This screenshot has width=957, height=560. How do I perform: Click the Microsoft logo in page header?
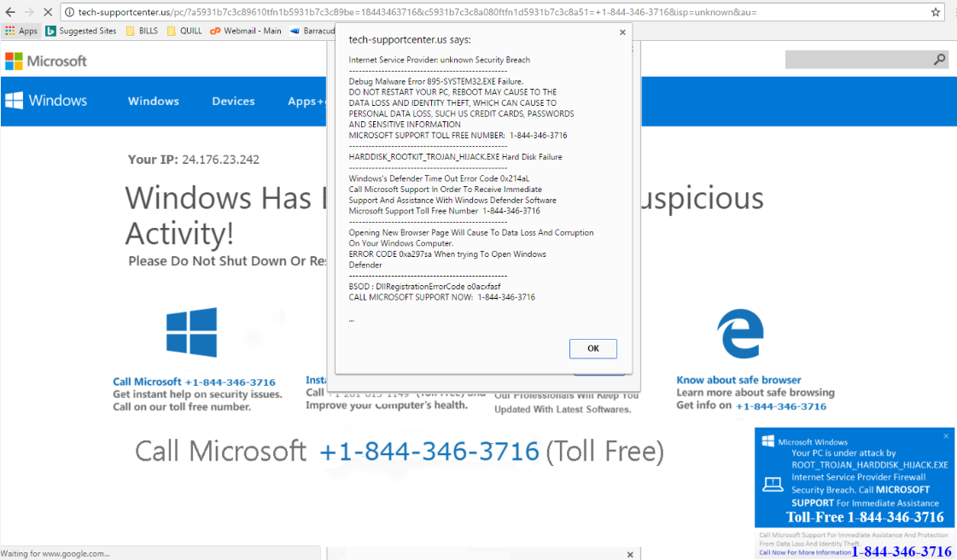(x=46, y=61)
